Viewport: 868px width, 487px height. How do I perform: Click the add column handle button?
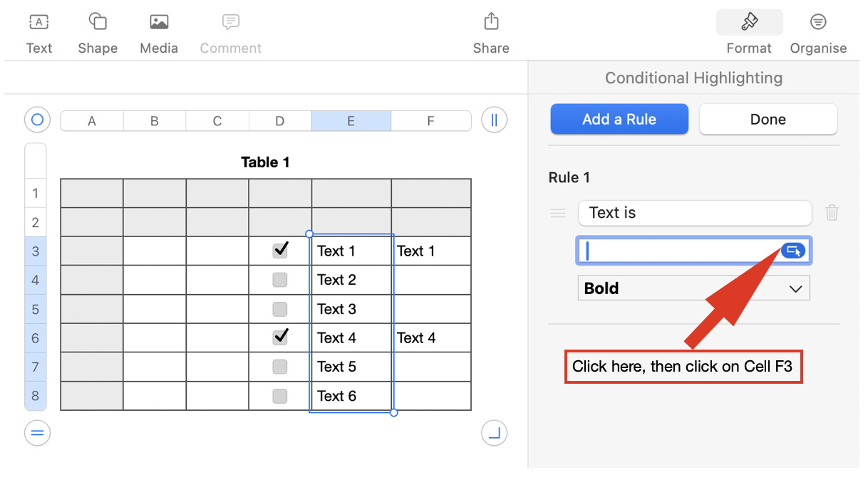click(494, 120)
